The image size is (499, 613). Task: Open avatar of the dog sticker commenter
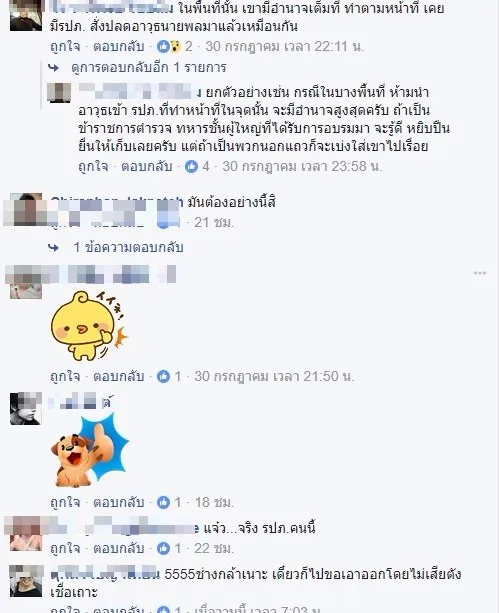click(26, 409)
